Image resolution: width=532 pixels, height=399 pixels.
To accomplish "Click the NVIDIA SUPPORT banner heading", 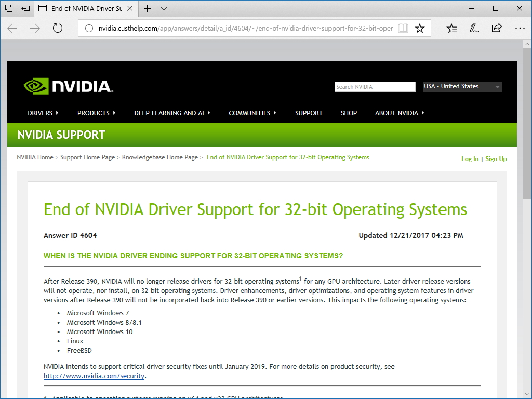I will (x=61, y=135).
